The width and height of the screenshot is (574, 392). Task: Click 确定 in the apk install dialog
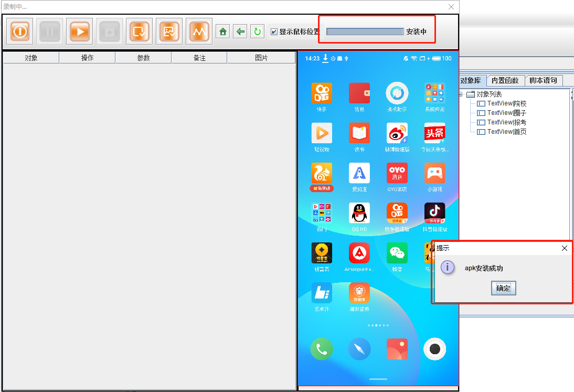tap(503, 288)
